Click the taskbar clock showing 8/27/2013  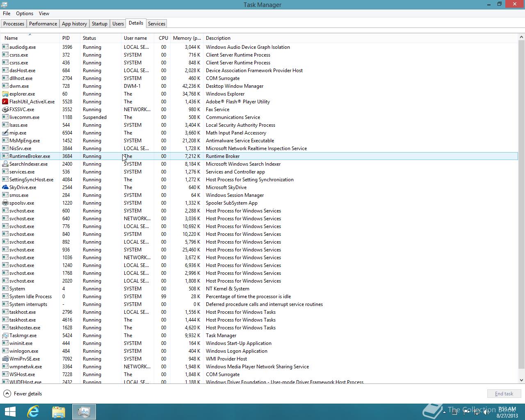point(507,412)
